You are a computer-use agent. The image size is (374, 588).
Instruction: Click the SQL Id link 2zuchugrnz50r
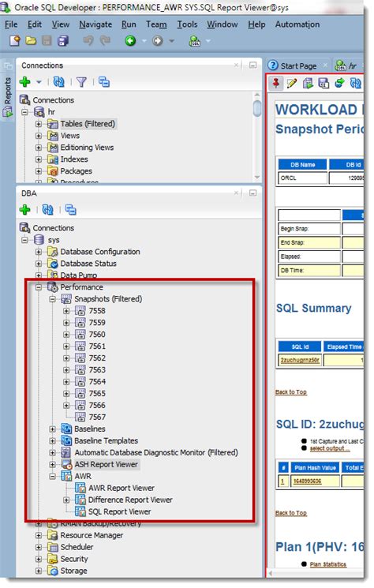300,361
